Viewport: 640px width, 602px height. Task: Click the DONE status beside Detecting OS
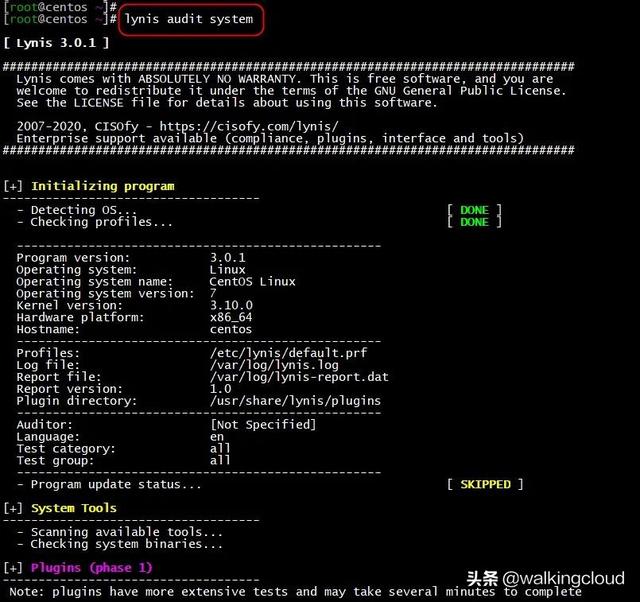click(x=474, y=210)
